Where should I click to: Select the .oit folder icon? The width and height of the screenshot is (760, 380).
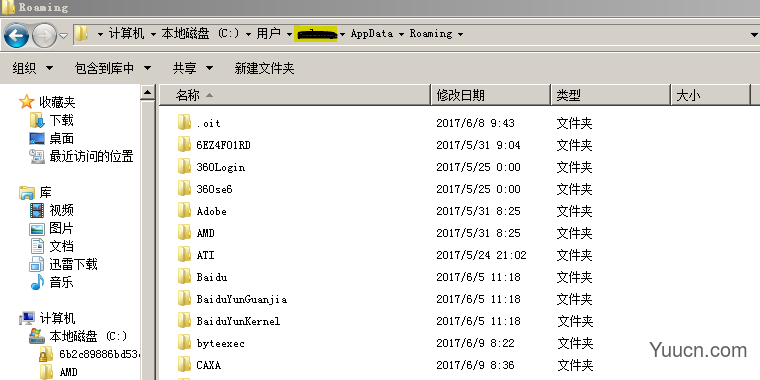click(x=184, y=123)
